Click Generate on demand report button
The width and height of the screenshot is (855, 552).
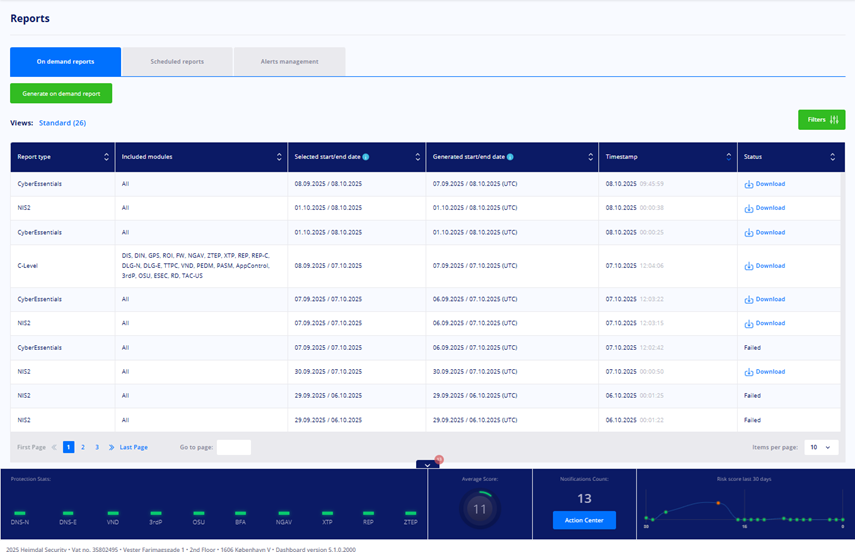pos(61,93)
